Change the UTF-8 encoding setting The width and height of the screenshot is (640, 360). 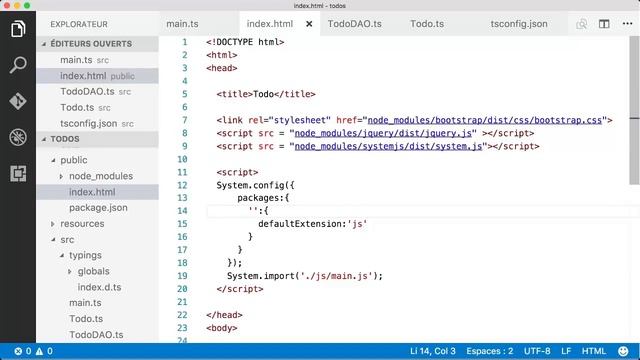tap(537, 351)
